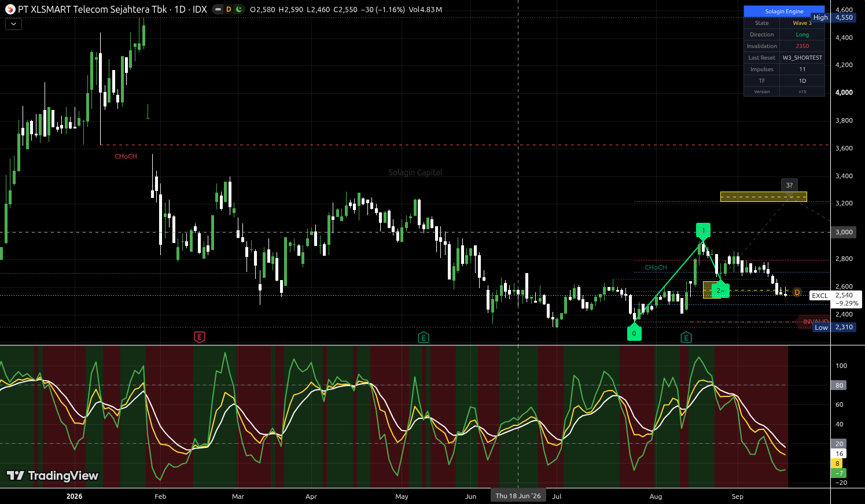Click the H2,590 high value

[290, 9]
